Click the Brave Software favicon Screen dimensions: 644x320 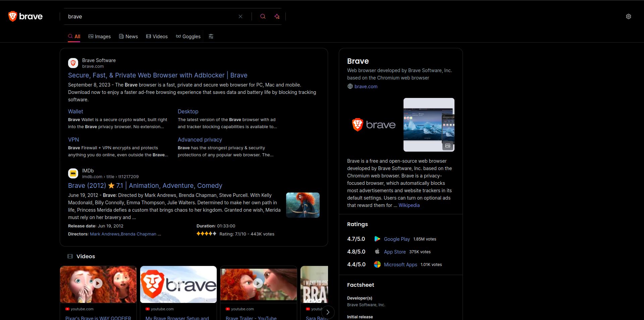coord(73,63)
